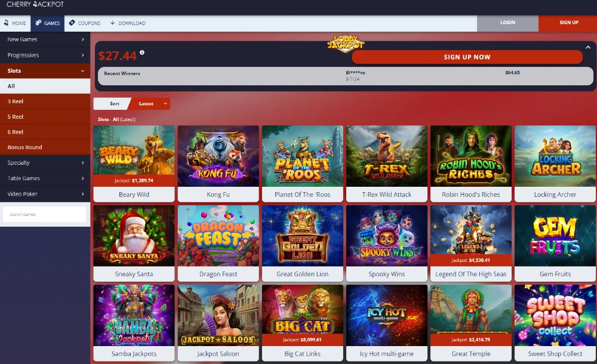Open the Dragon Feast thumbnail
Viewport: 597px width, 364px height.
(x=218, y=236)
